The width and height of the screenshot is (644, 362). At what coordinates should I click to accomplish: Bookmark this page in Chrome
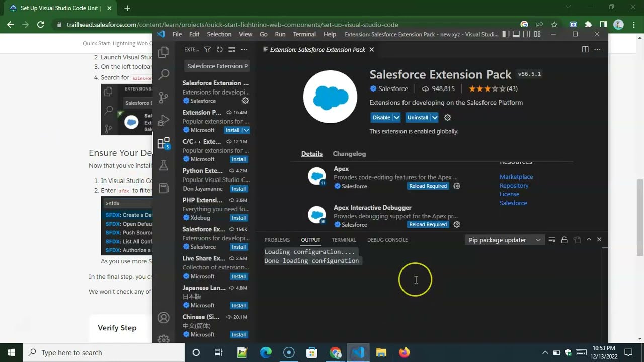[x=554, y=24]
